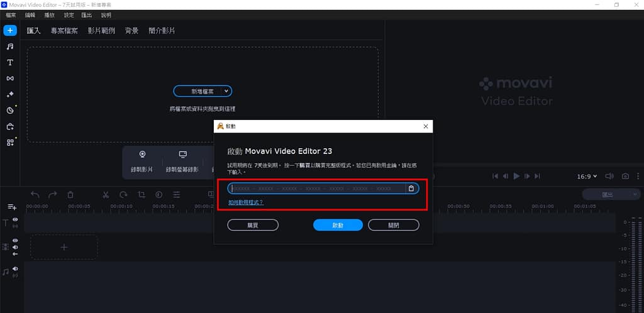Viewport: 644px width, 313px height.
Task: Open the three-dot preview options menu
Action: tap(638, 176)
